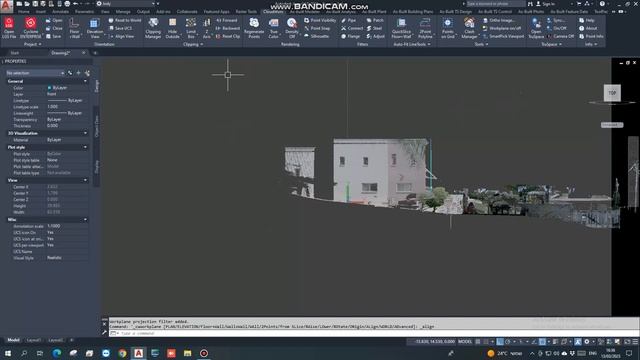Screen dimensions: 640x360
Task: Toggle the grid display in status bar
Action: [x=478, y=342]
